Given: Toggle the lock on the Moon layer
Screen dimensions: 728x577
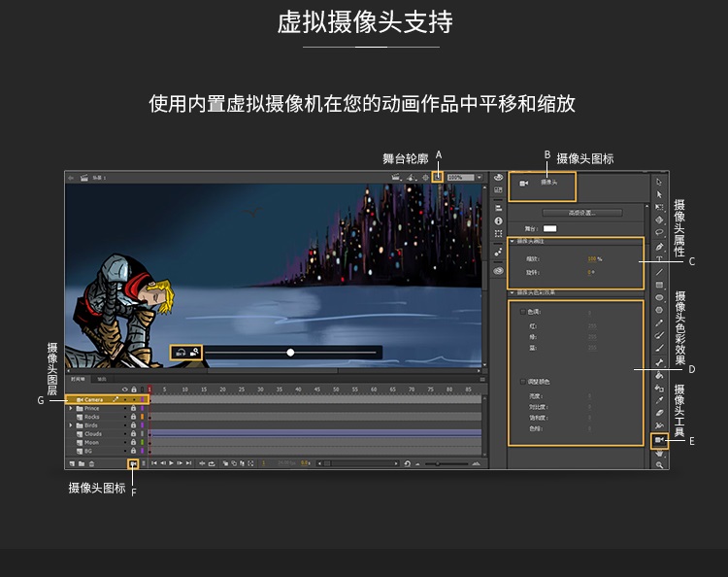Looking at the screenshot, I should 133,442.
